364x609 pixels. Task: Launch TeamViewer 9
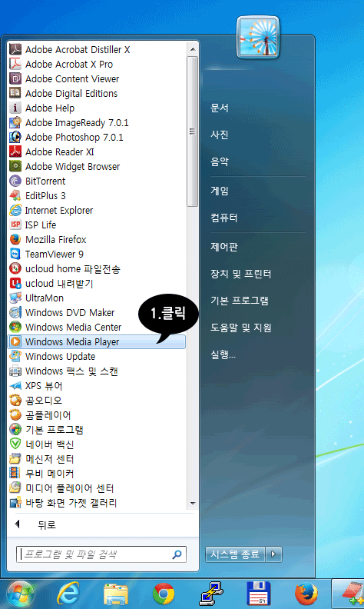point(97,254)
